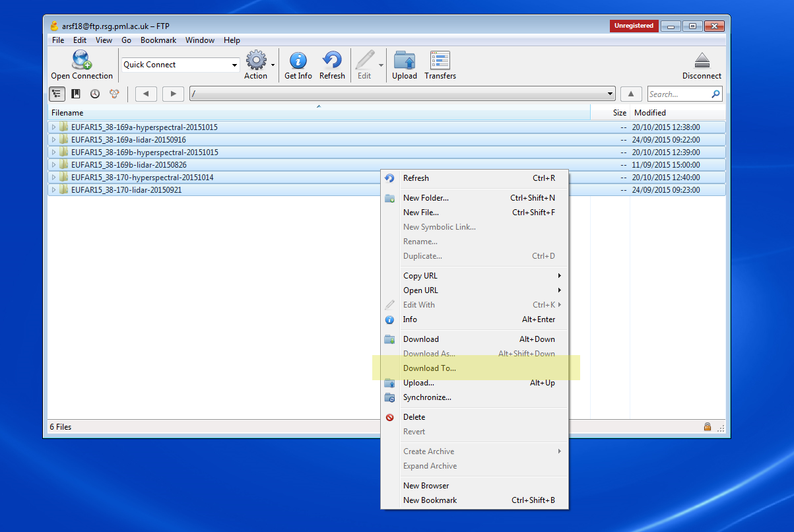Click the red Unregistered button

pos(634,26)
